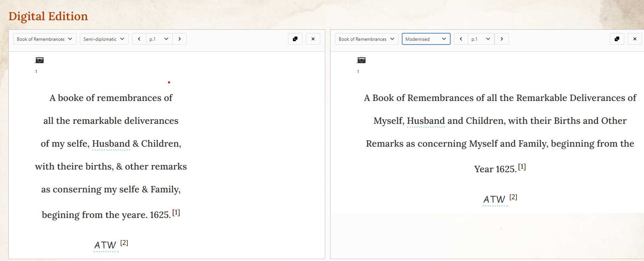Open left Book of Remembrances dropdown
Screen dimensions: 644x261
[45, 39]
